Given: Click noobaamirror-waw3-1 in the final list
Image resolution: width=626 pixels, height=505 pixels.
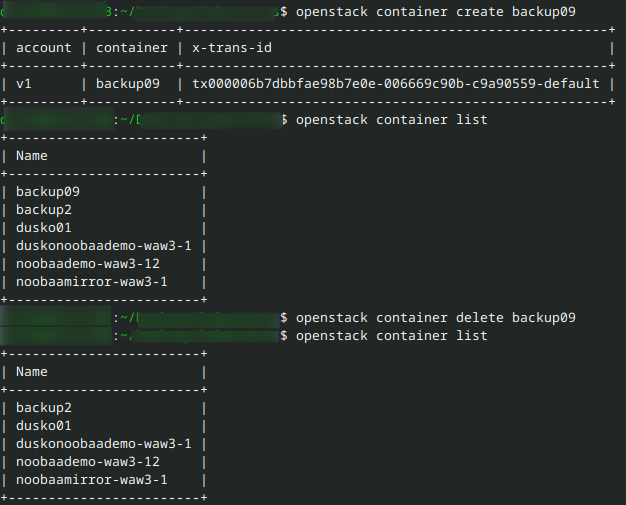Looking at the screenshot, I should coord(92,480).
